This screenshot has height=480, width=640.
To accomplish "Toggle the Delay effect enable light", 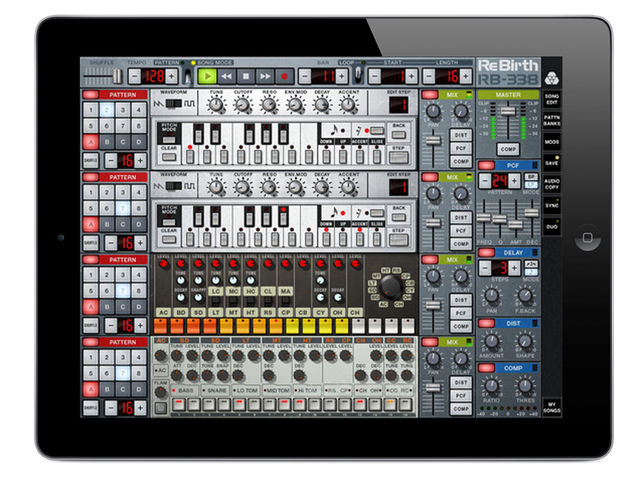I will [x=486, y=253].
